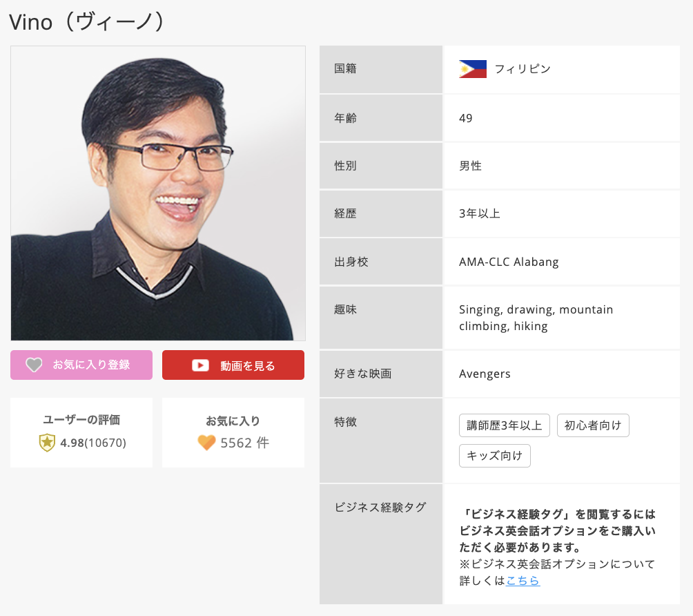Image resolution: width=693 pixels, height=616 pixels.
Task: Click the YouTube play icon
Action: coord(200,365)
